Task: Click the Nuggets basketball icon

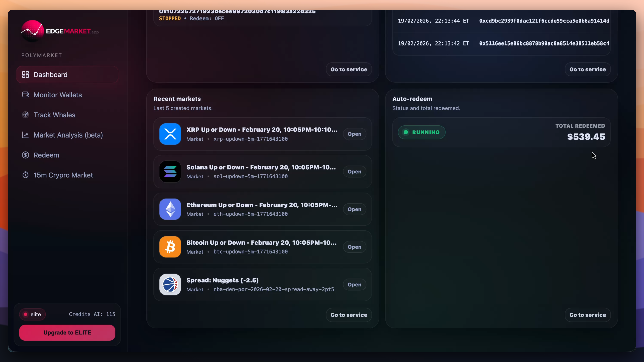Action: click(x=170, y=284)
